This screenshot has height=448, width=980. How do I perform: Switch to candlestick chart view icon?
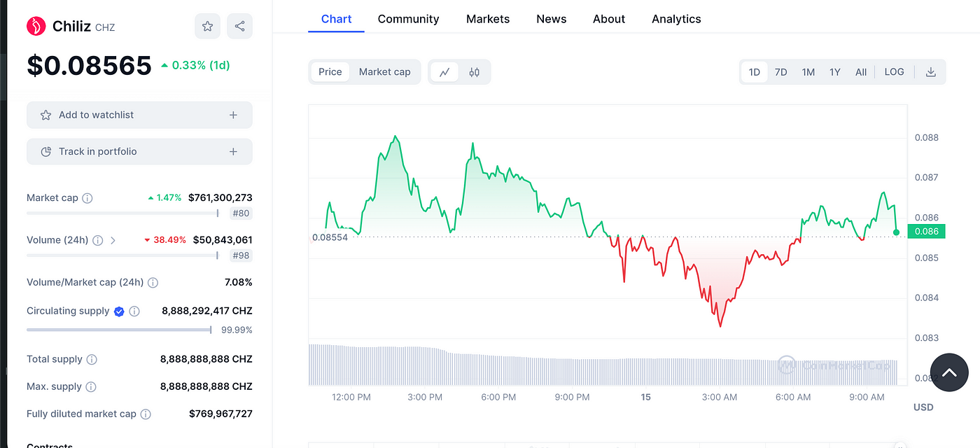click(475, 72)
